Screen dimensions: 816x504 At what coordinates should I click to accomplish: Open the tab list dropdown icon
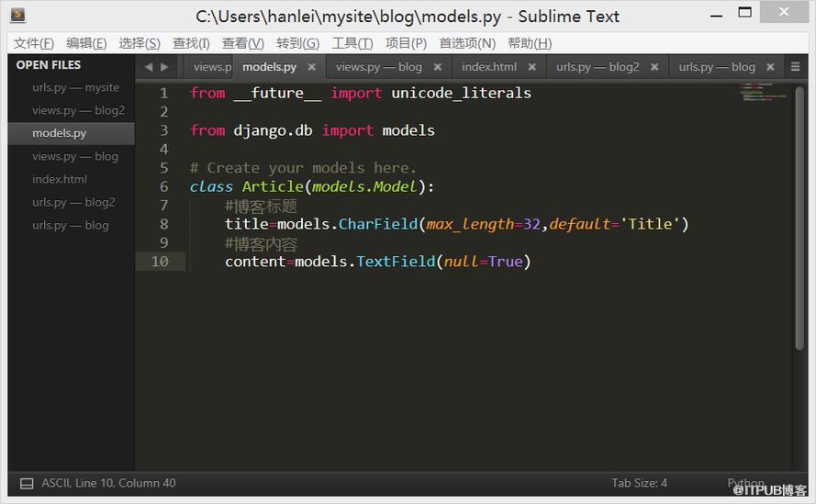point(795,67)
